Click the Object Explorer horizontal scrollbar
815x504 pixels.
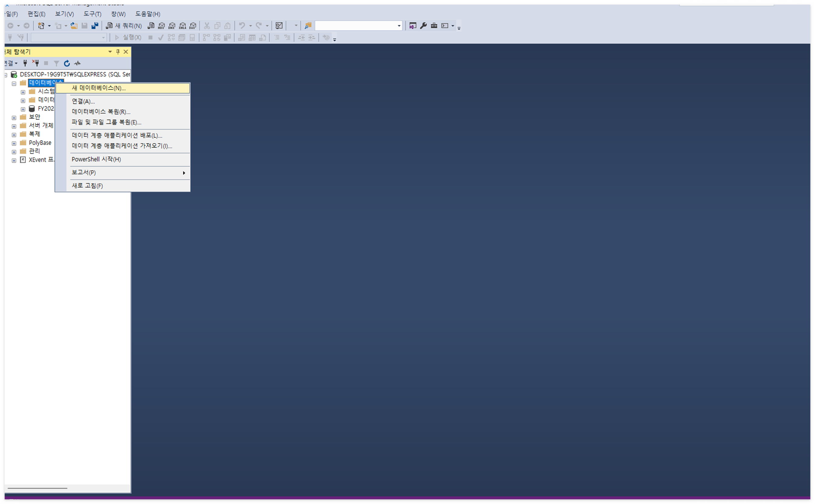coord(37,488)
